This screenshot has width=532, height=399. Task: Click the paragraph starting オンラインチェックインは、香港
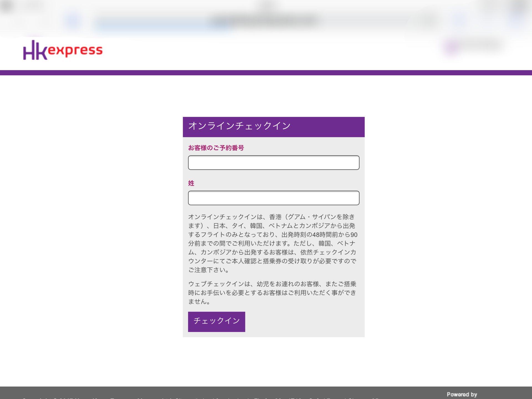point(273,243)
